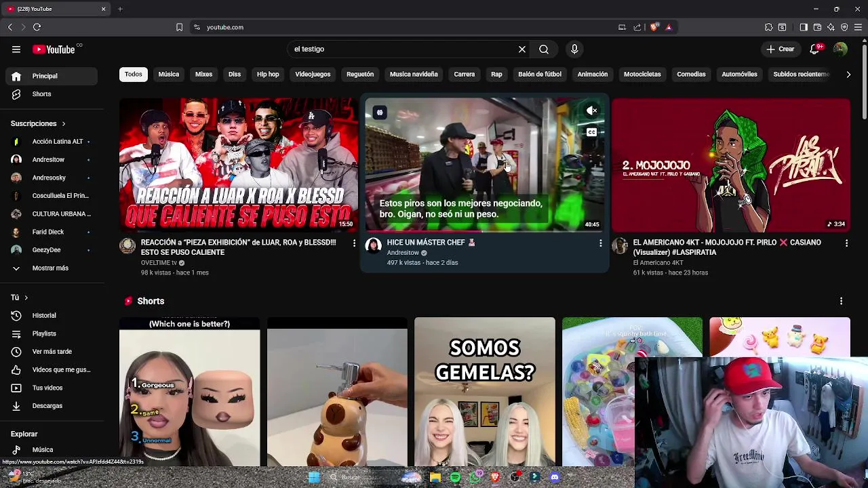Open File Explorer from the taskbar
Image resolution: width=868 pixels, height=488 pixels.
(x=435, y=477)
